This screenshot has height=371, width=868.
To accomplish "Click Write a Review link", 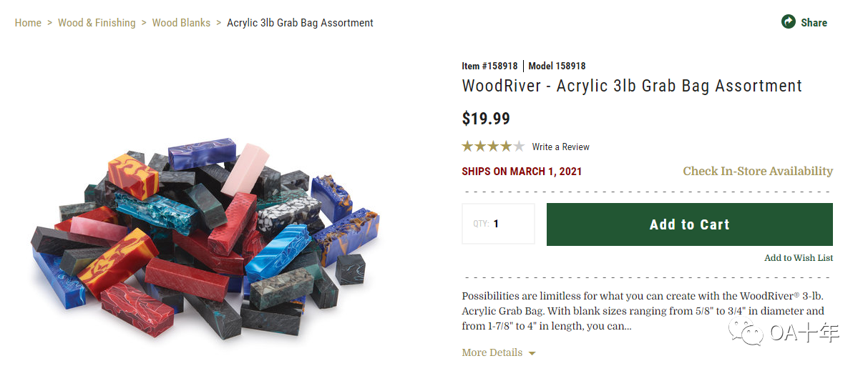I will pos(560,147).
